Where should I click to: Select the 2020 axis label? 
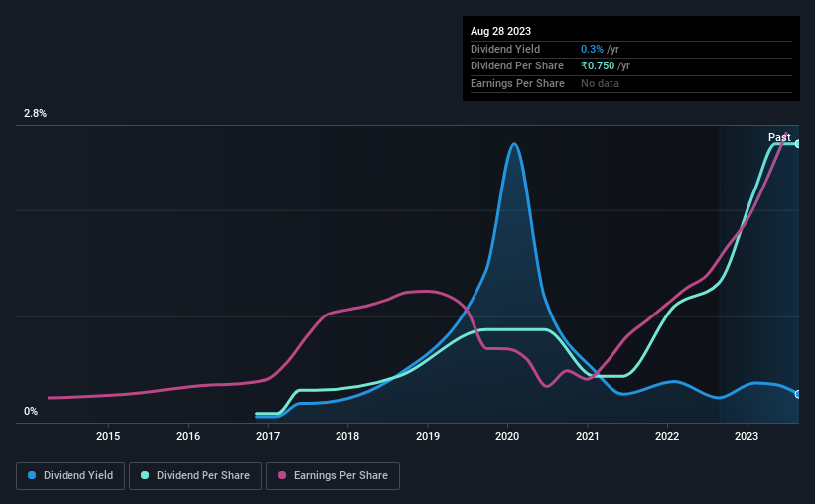(x=507, y=436)
